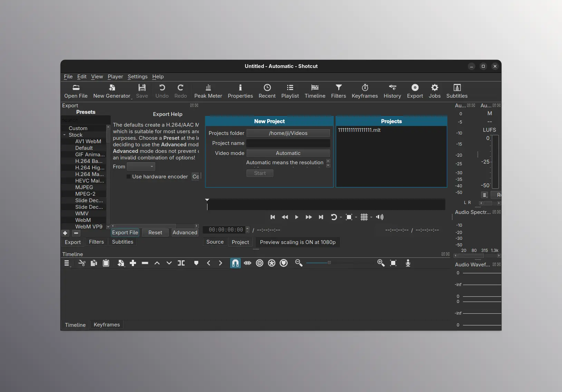562x392 pixels.
Task: Toggle the player grid display button
Action: 364,217
